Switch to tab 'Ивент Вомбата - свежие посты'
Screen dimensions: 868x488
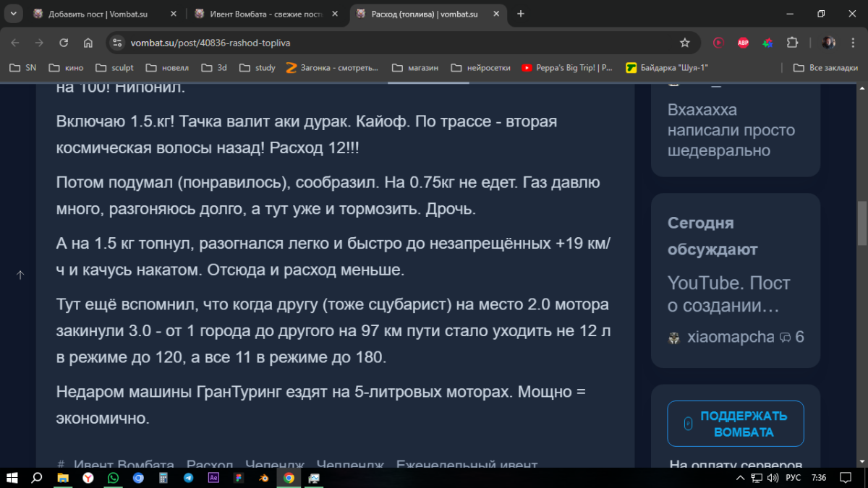[x=267, y=14]
